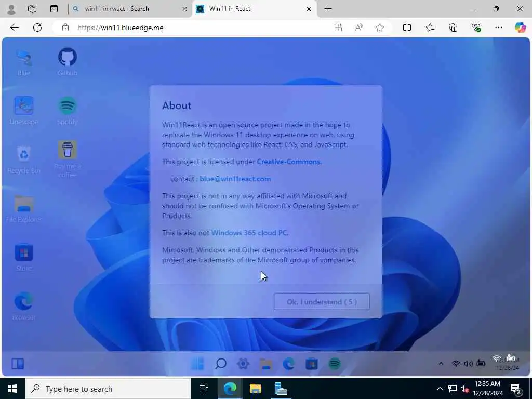Open a new browser tab
The height and width of the screenshot is (399, 532).
pyautogui.click(x=328, y=9)
